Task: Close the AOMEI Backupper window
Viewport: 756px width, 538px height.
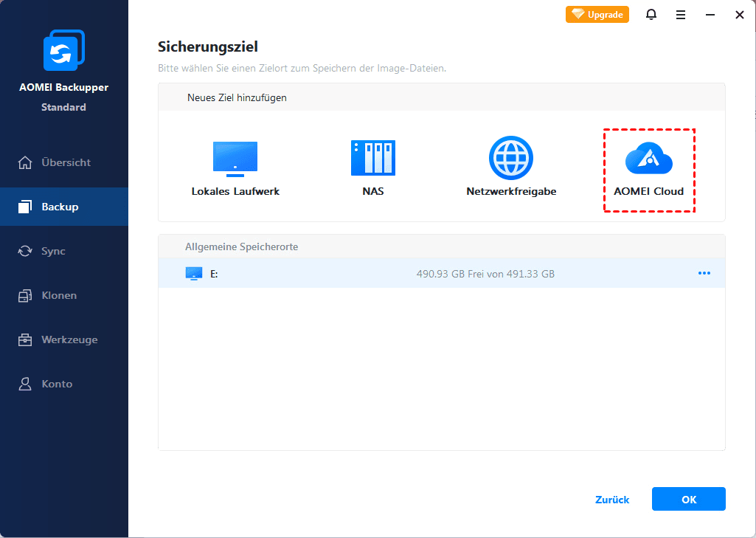Action: pyautogui.click(x=739, y=15)
